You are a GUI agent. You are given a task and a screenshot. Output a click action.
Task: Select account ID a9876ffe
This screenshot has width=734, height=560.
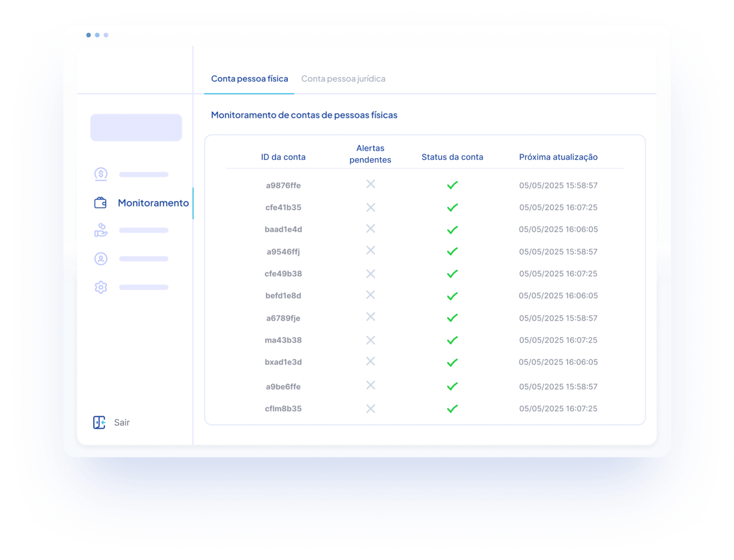283,185
